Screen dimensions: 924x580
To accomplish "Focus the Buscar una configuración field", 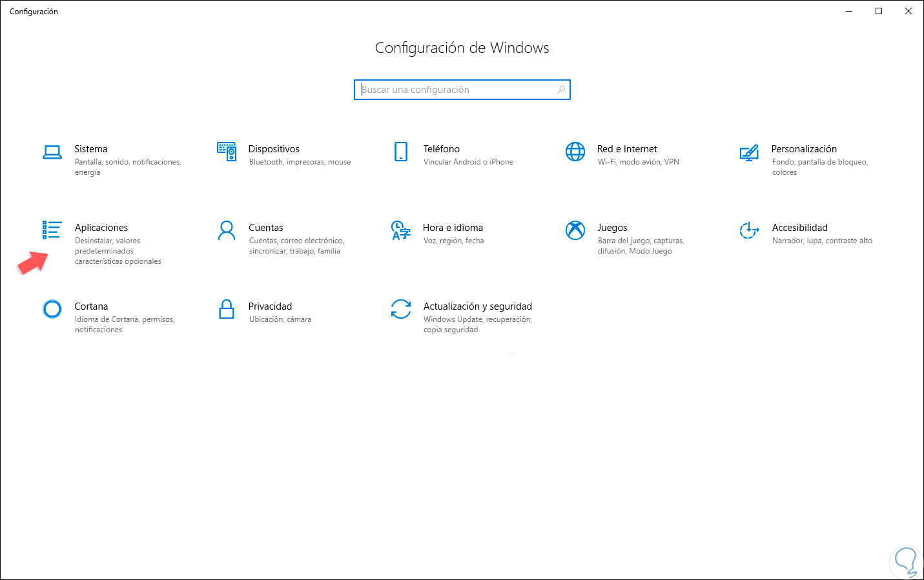I will pyautogui.click(x=462, y=90).
